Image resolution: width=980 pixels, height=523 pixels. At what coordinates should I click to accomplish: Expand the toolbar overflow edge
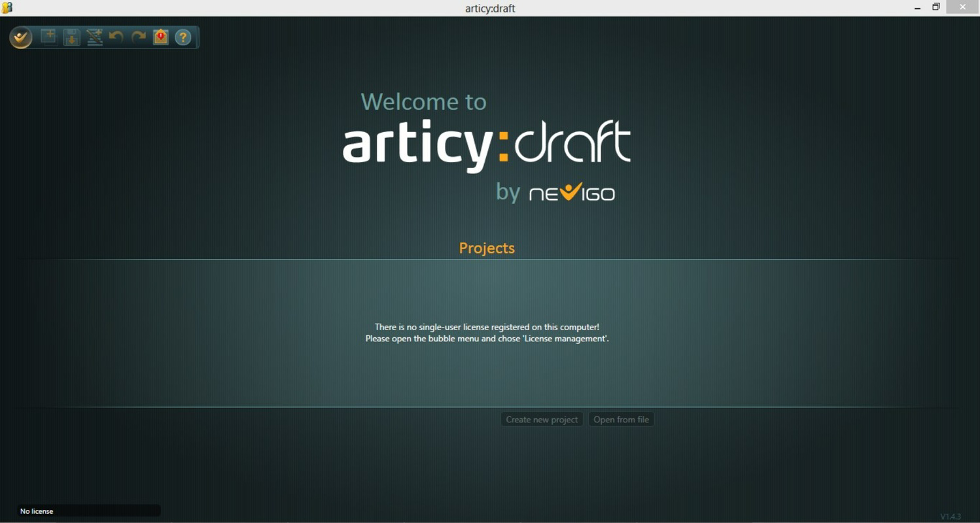pos(197,37)
